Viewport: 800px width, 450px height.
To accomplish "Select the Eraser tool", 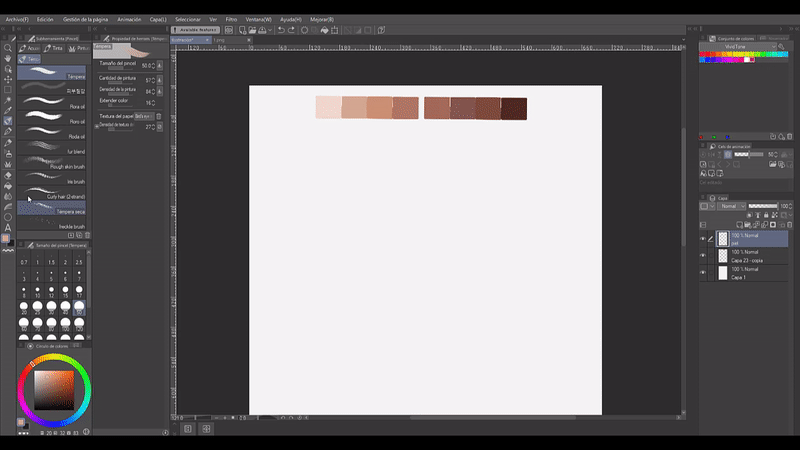I will click(8, 175).
